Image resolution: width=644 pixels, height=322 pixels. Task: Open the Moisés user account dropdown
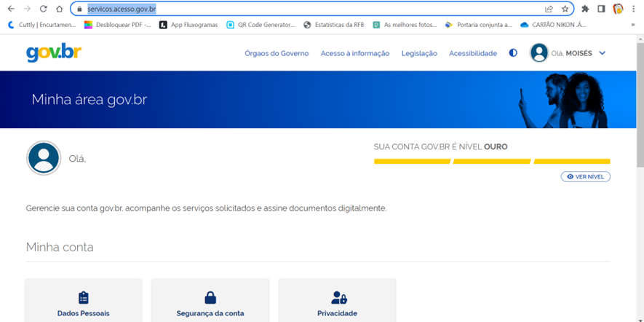[x=602, y=53]
